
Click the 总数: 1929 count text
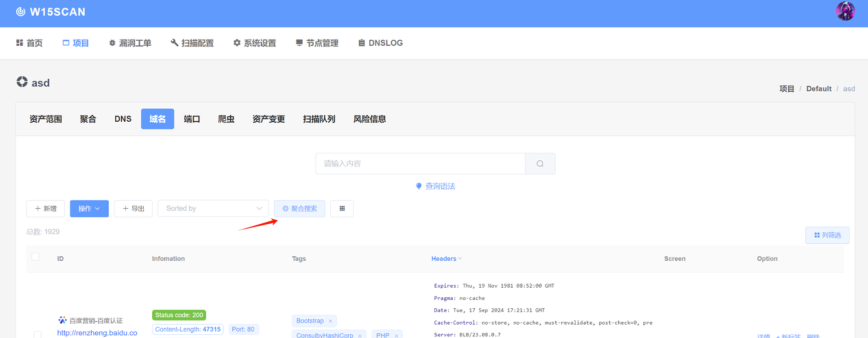point(43,232)
